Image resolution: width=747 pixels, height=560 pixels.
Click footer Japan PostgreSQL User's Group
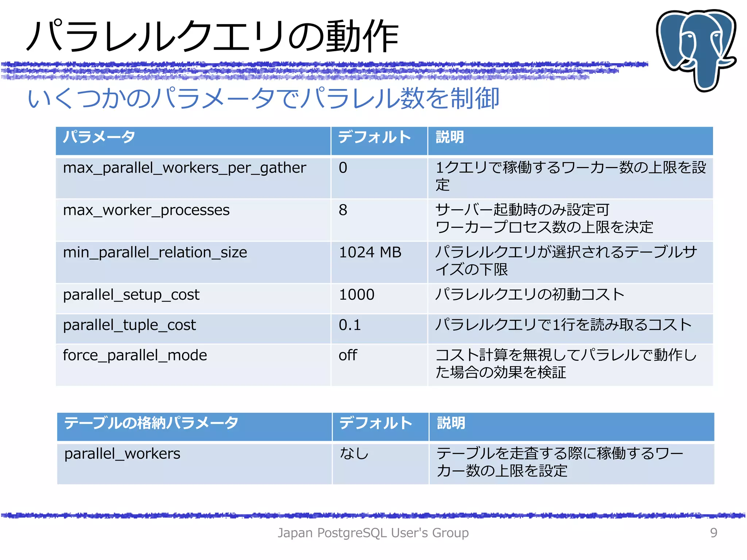point(373,533)
